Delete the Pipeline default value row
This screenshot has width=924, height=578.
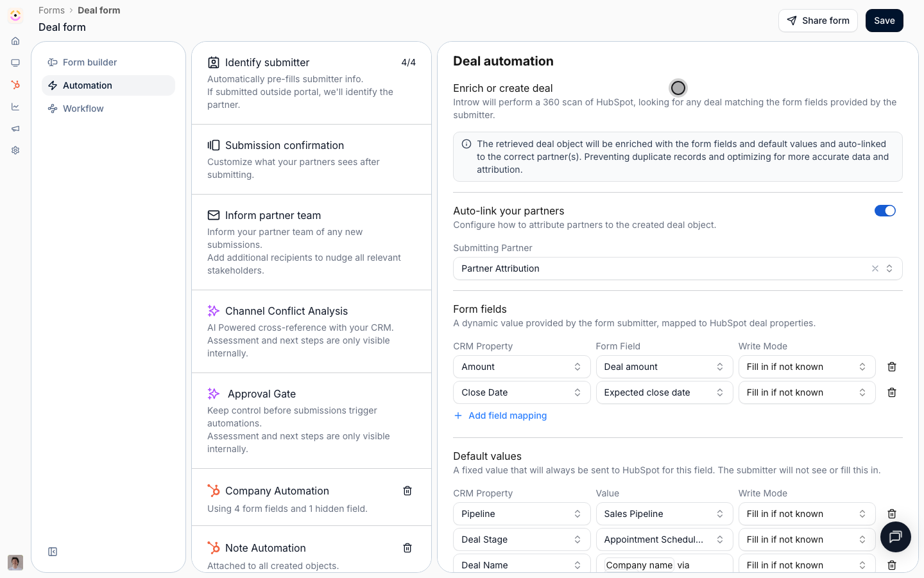[x=892, y=514]
